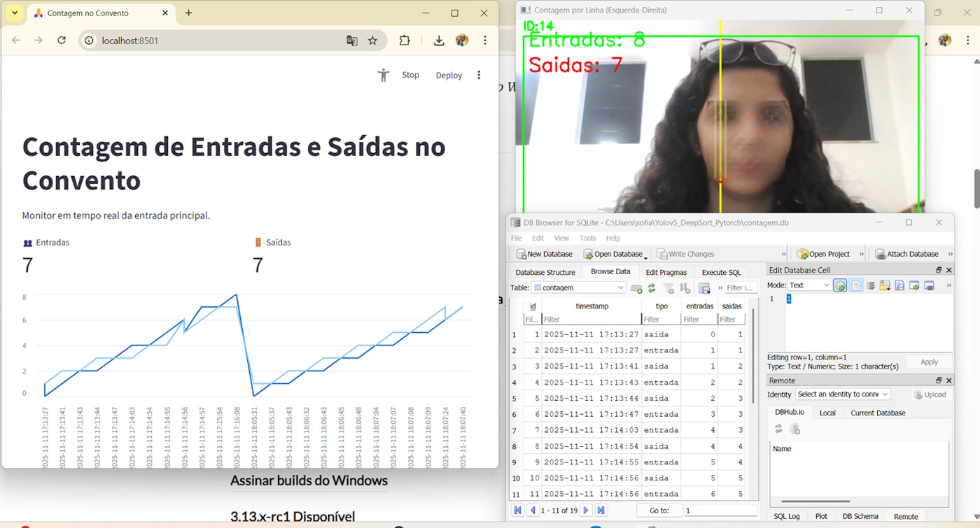Stop the running Streamlit app
This screenshot has height=528, width=980.
pos(411,75)
